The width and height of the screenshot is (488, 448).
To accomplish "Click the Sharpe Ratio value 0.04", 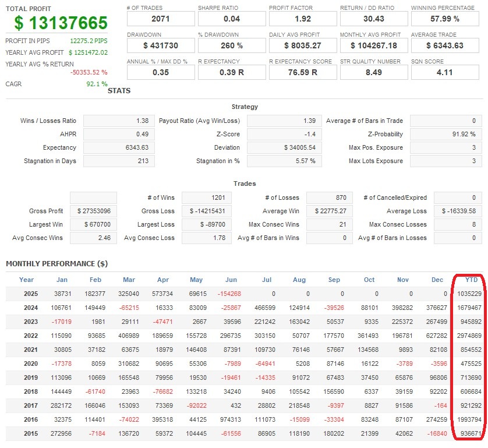I will click(x=232, y=19).
